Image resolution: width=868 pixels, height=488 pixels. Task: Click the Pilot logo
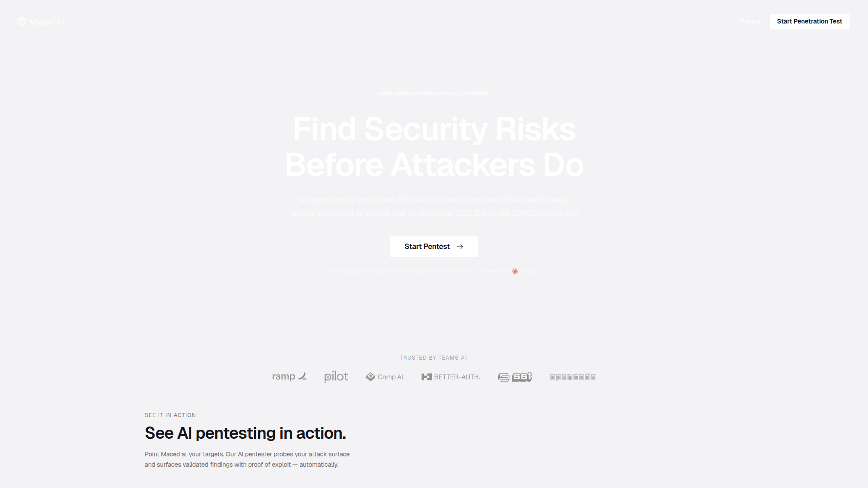pyautogui.click(x=336, y=377)
